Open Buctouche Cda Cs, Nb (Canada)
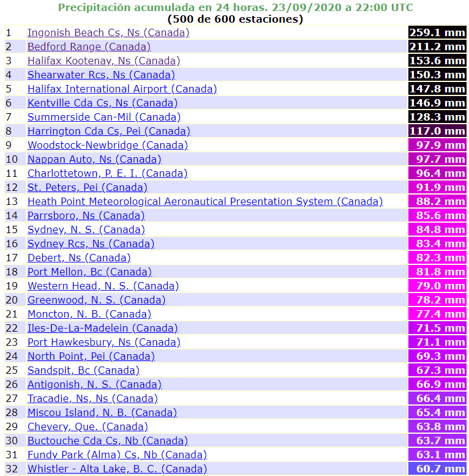This screenshot has width=469, height=476. point(108,441)
